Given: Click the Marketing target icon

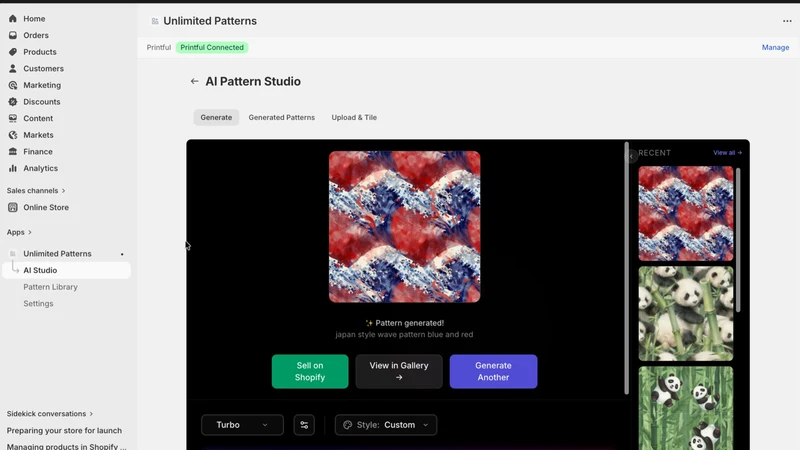Looking at the screenshot, I should point(13,85).
